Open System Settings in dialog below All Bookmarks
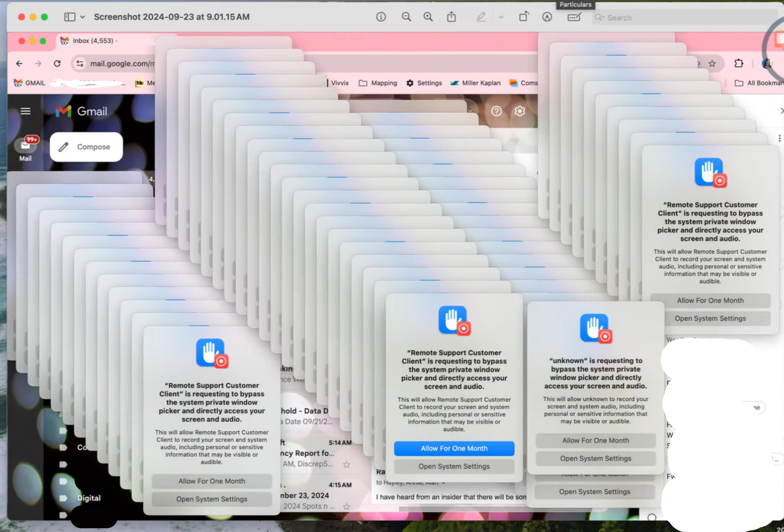Viewport: 784px width, 532px height. tap(710, 318)
